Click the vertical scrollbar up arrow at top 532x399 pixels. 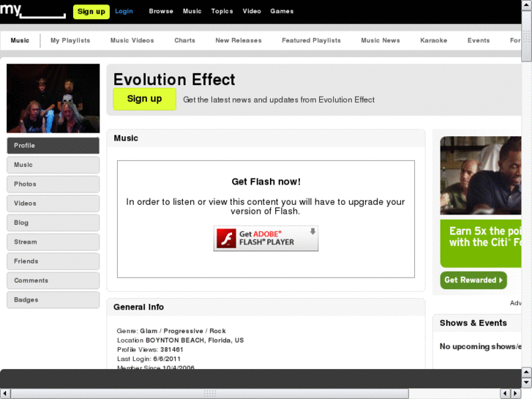pos(527,4)
